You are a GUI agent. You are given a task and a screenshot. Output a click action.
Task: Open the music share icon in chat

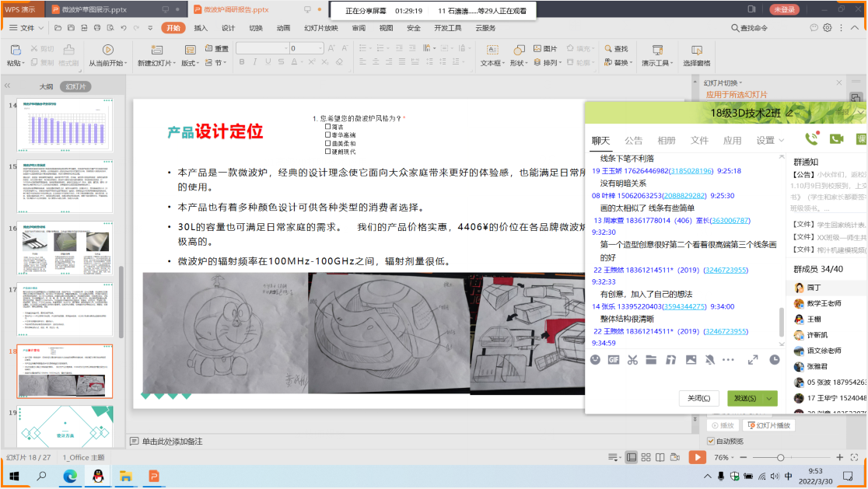[x=671, y=360]
